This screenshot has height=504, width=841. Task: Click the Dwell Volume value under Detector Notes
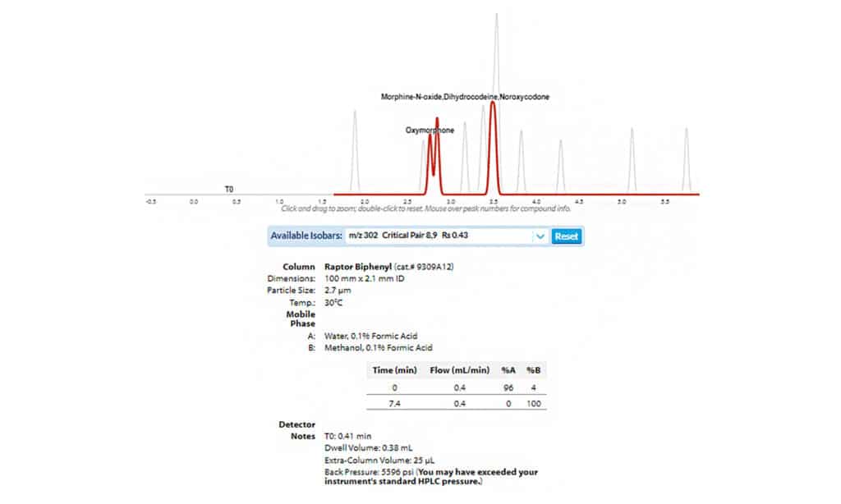(x=367, y=448)
